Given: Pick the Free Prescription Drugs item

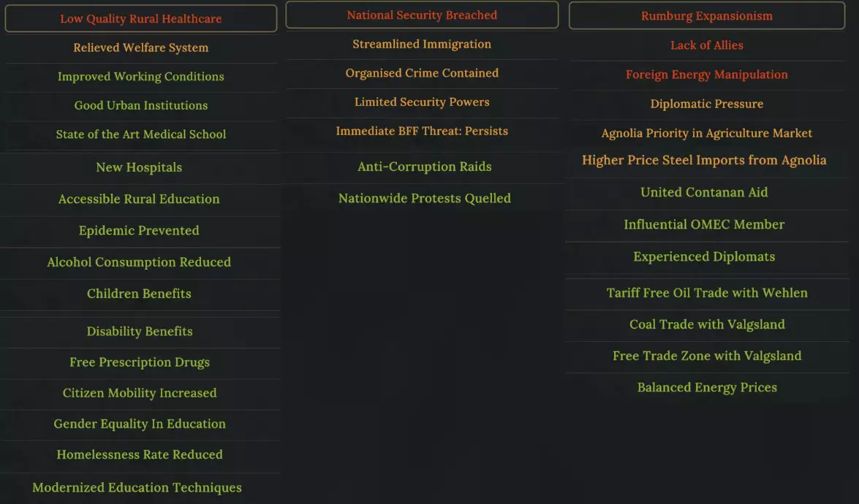Looking at the screenshot, I should pos(140,362).
